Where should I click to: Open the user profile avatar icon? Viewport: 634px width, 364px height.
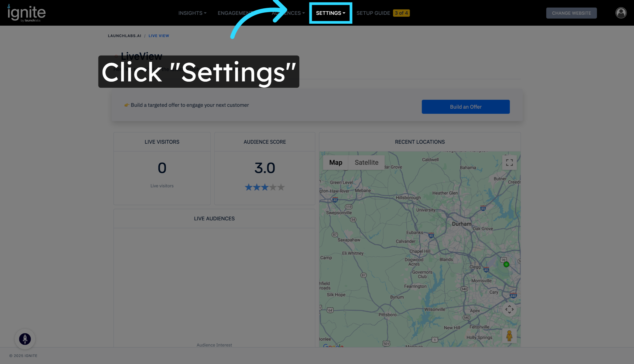coord(621,13)
